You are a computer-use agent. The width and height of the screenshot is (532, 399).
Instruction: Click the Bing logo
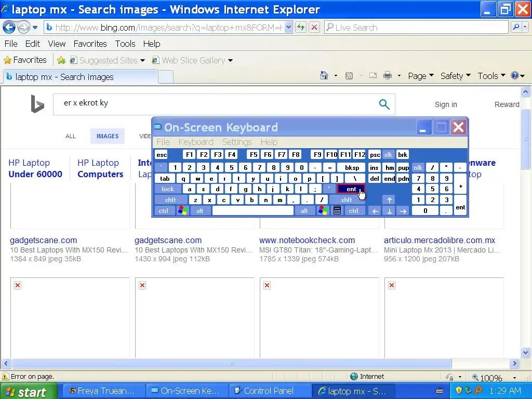tap(37, 103)
